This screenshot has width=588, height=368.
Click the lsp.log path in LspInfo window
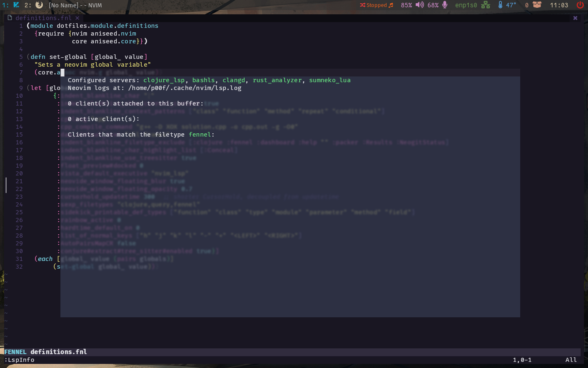coord(185,88)
